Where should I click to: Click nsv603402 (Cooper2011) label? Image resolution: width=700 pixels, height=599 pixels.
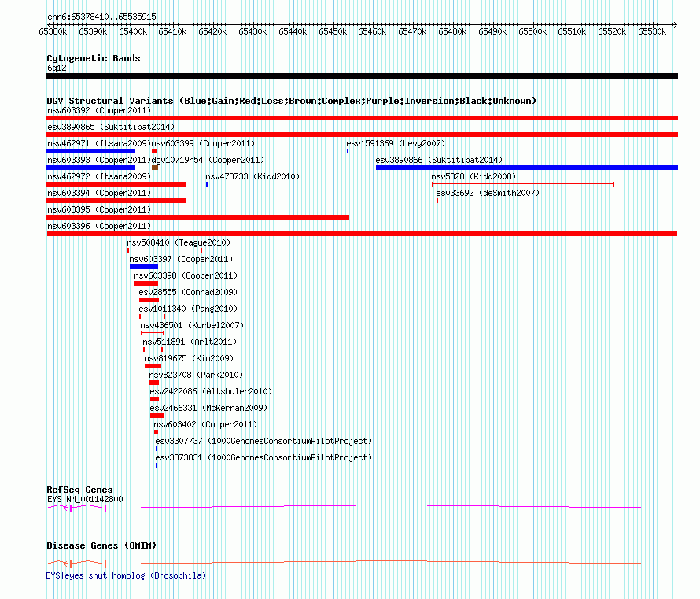tap(205, 424)
